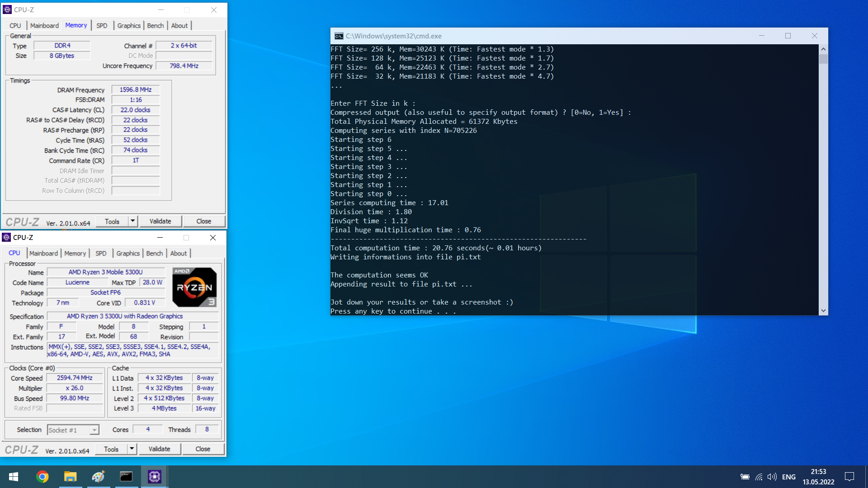Click the AMD Ryzen 3 logo
868x488 pixels.
(194, 287)
